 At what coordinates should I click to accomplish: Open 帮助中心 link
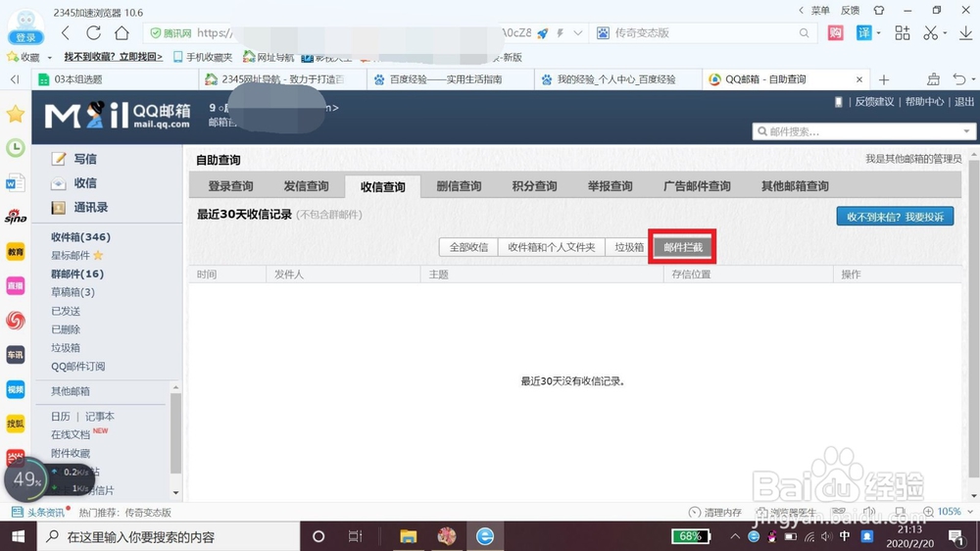coord(924,102)
